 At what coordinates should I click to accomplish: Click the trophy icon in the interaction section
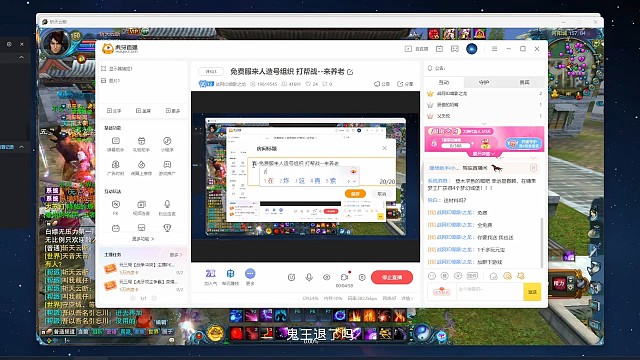(167, 228)
